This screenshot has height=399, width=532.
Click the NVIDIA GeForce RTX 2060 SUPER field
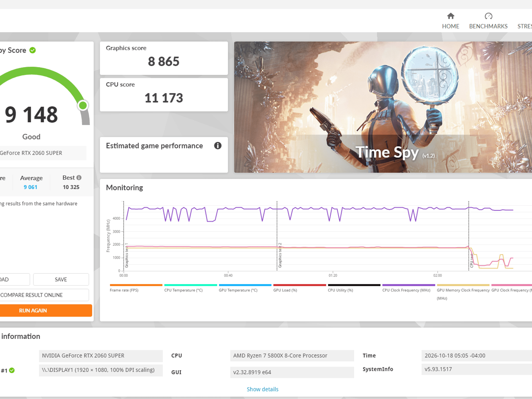tap(101, 356)
